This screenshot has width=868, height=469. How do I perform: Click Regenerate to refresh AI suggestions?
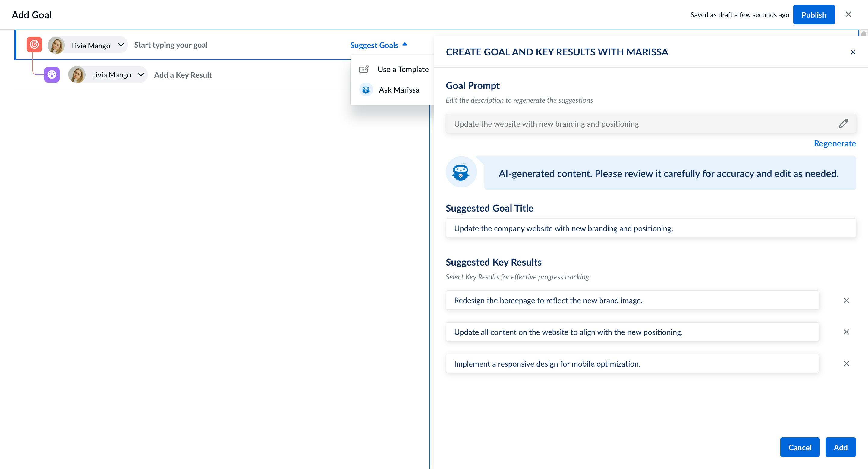835,143
